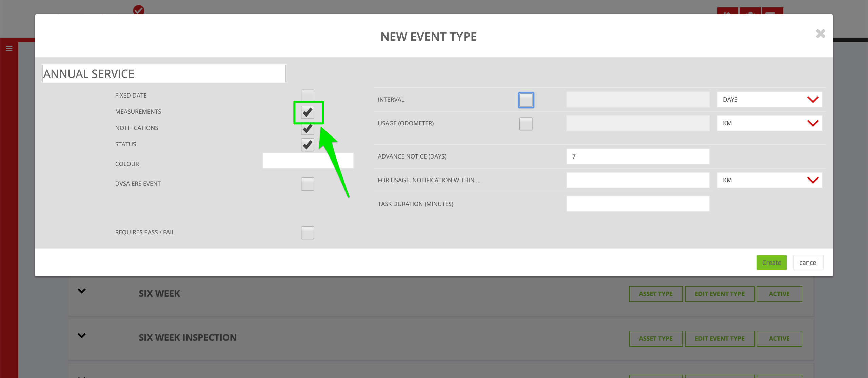
Task: Open Asset Type for SIX WEEK INSPECTION
Action: click(656, 339)
